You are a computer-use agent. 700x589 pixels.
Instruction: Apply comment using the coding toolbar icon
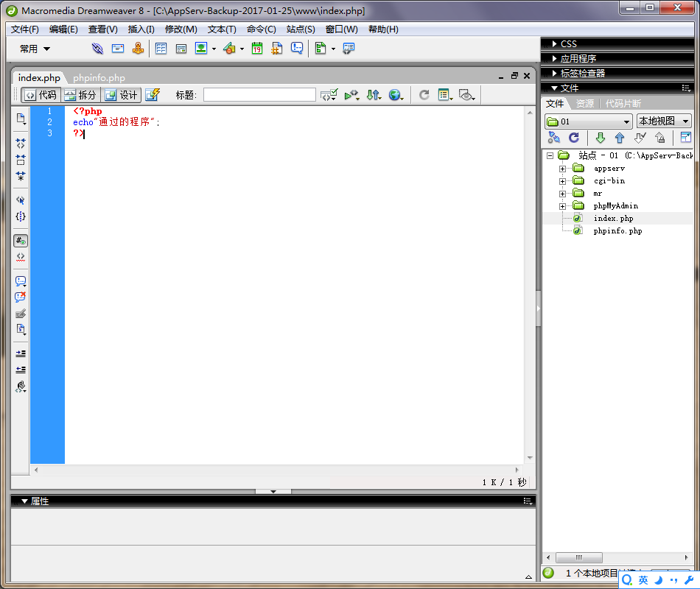click(21, 281)
